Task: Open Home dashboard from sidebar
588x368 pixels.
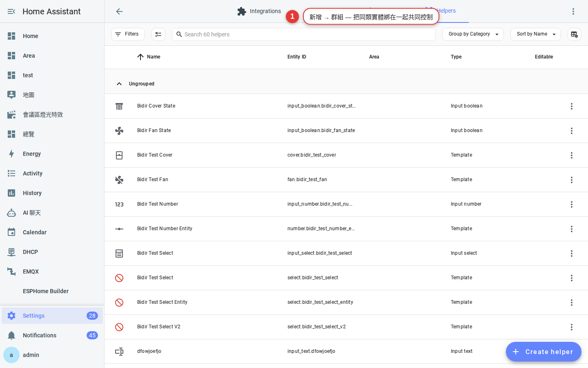Action: [52, 36]
